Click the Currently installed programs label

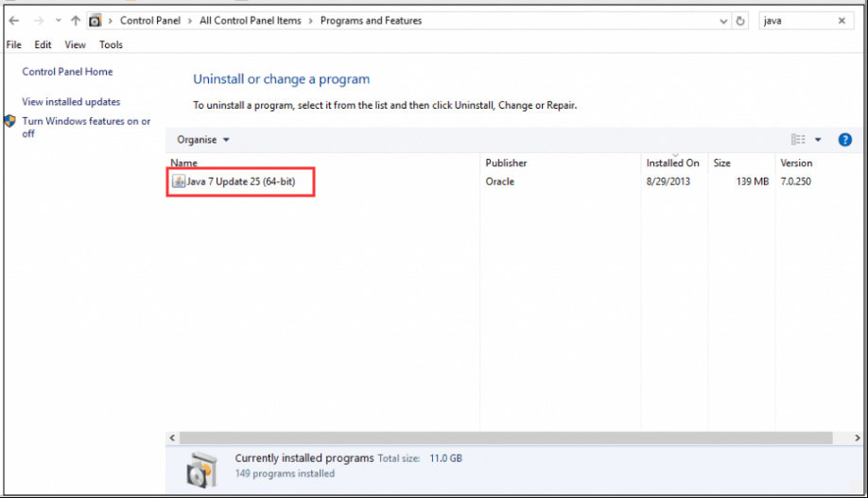pyautogui.click(x=304, y=458)
